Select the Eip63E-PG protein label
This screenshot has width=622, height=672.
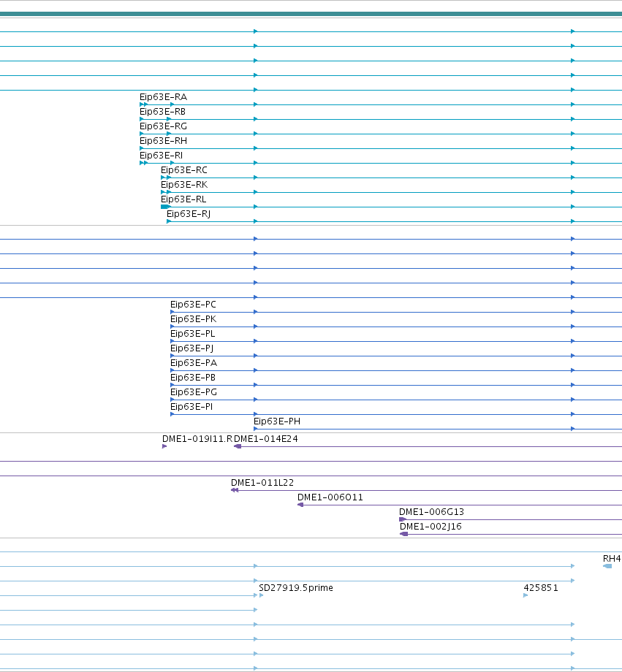tap(194, 392)
